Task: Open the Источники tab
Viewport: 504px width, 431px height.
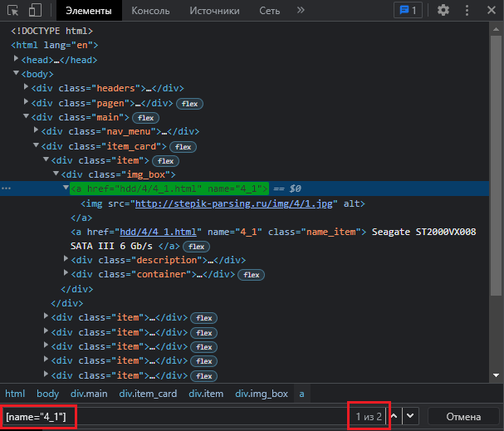Action: coord(214,11)
